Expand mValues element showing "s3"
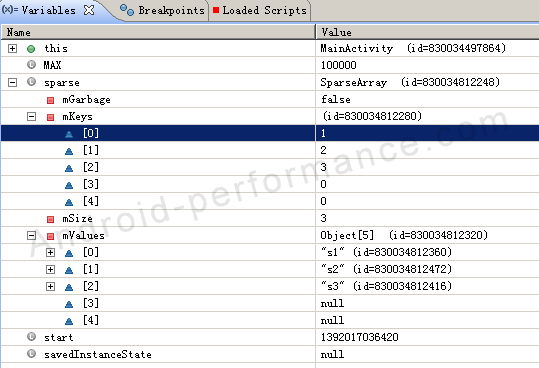The width and height of the screenshot is (539, 368). (51, 287)
